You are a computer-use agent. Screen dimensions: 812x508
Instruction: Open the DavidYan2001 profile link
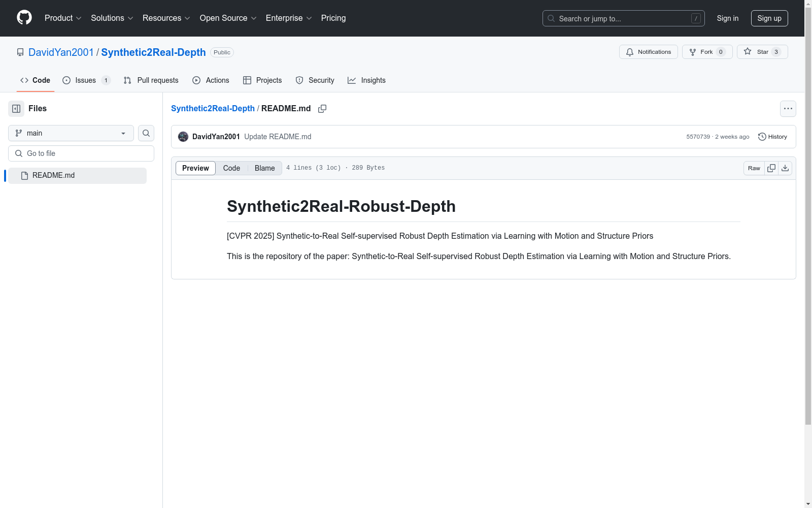[61, 52]
